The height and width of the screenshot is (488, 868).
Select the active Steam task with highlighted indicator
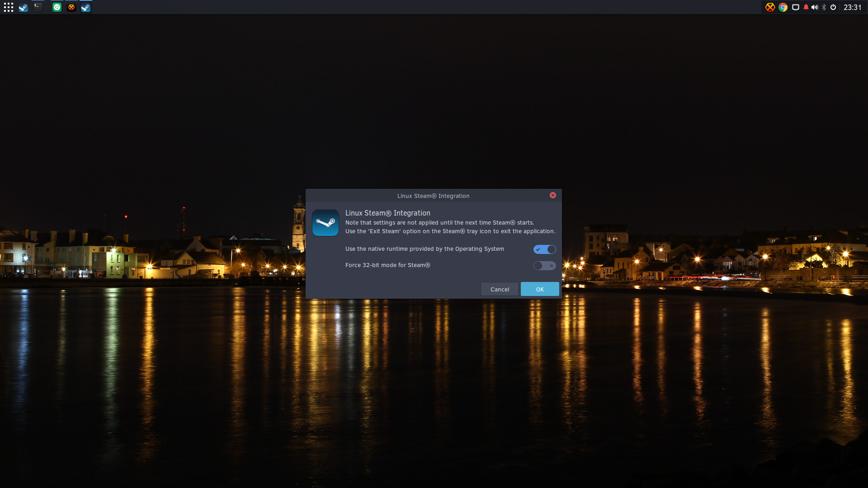(x=86, y=7)
